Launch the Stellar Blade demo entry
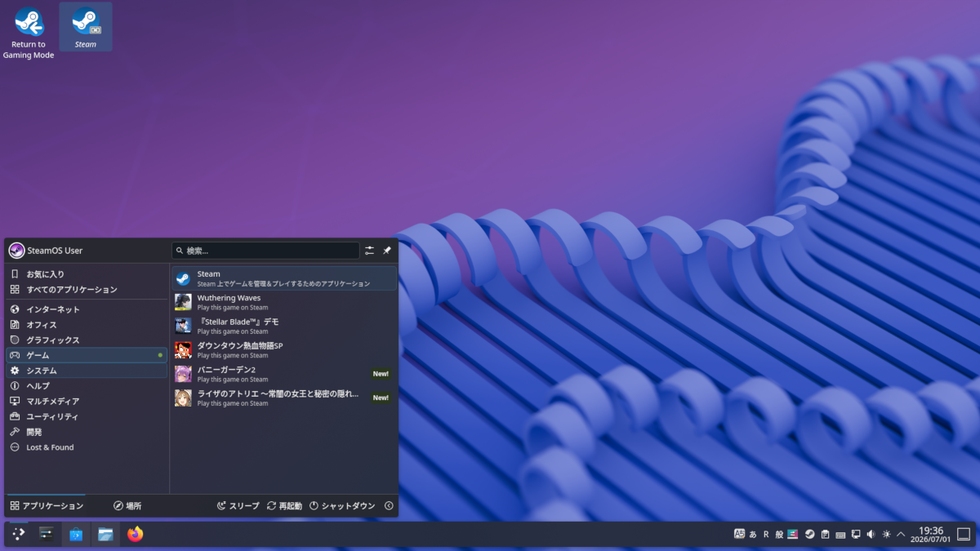The height and width of the screenshot is (551, 980). click(284, 326)
